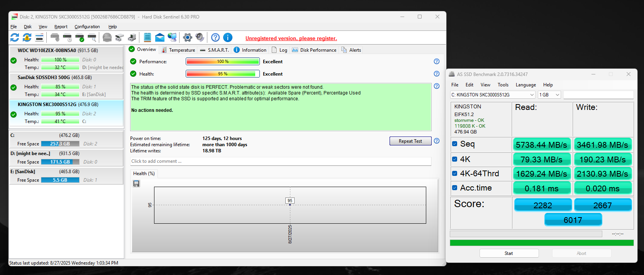The image size is (644, 275).
Task: Click the Start button in AS SSD Benchmark
Action: pyautogui.click(x=509, y=253)
